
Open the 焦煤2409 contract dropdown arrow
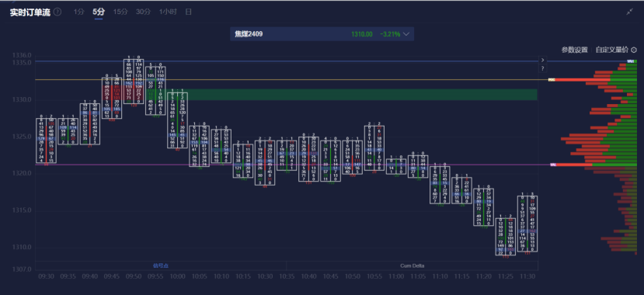click(406, 34)
